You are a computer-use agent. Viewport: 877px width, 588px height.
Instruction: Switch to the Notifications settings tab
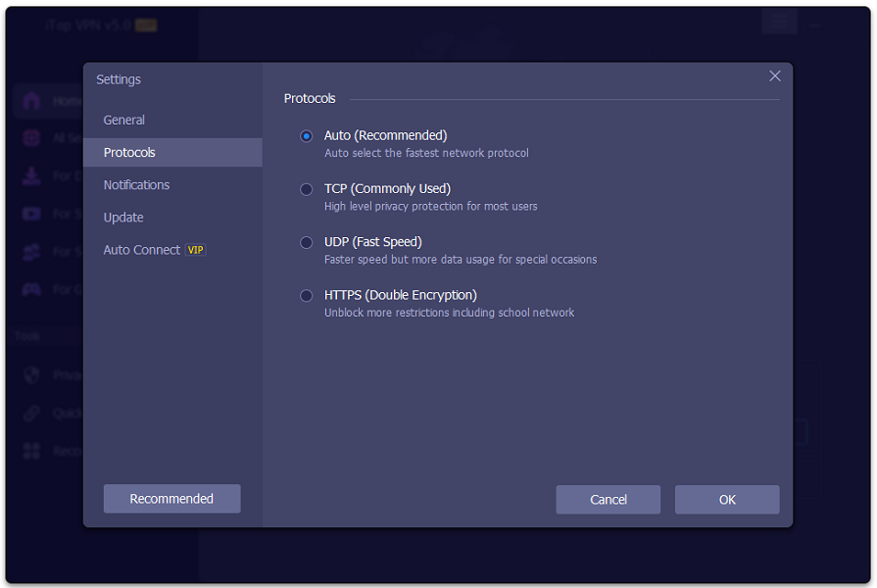(x=136, y=184)
